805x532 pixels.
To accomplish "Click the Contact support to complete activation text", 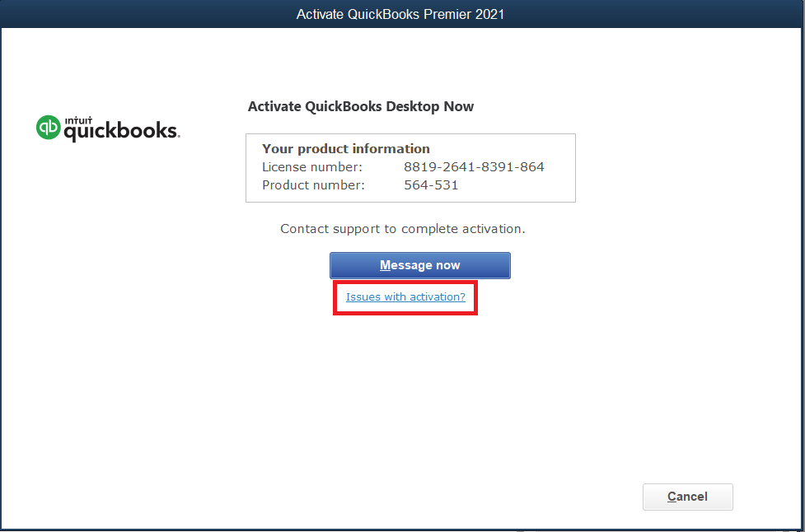I will pos(403,229).
